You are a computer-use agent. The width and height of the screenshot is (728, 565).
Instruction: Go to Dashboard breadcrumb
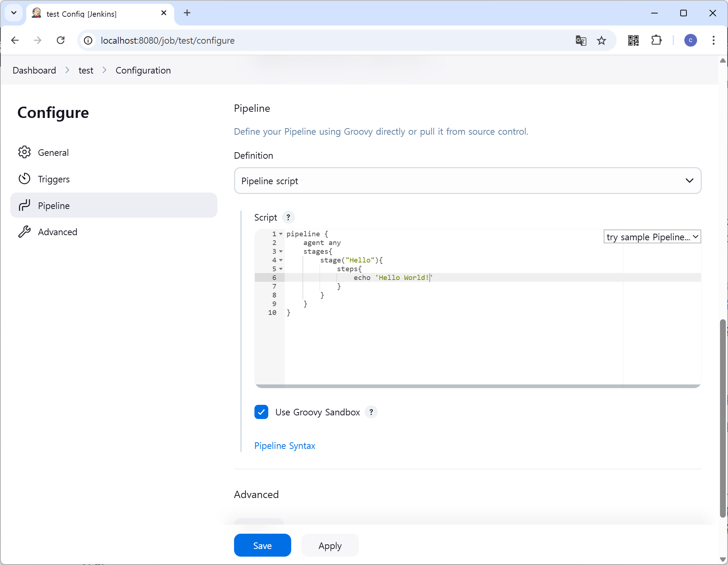34,70
